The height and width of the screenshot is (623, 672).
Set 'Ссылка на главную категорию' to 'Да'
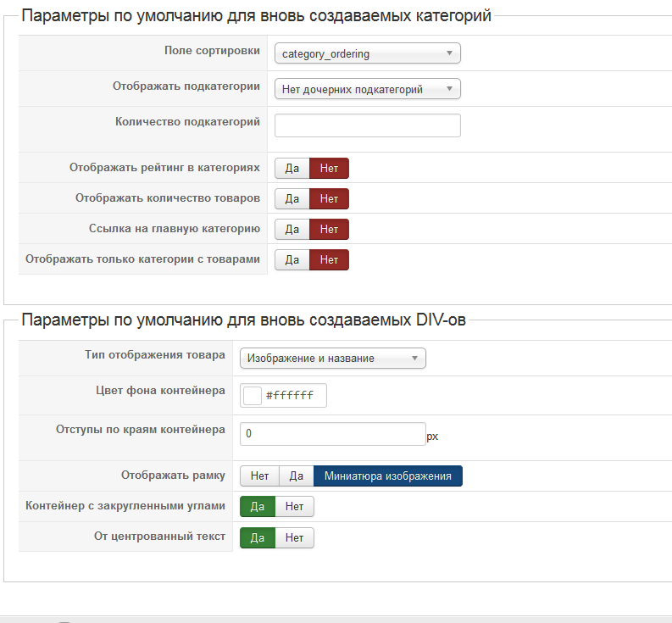pos(292,230)
